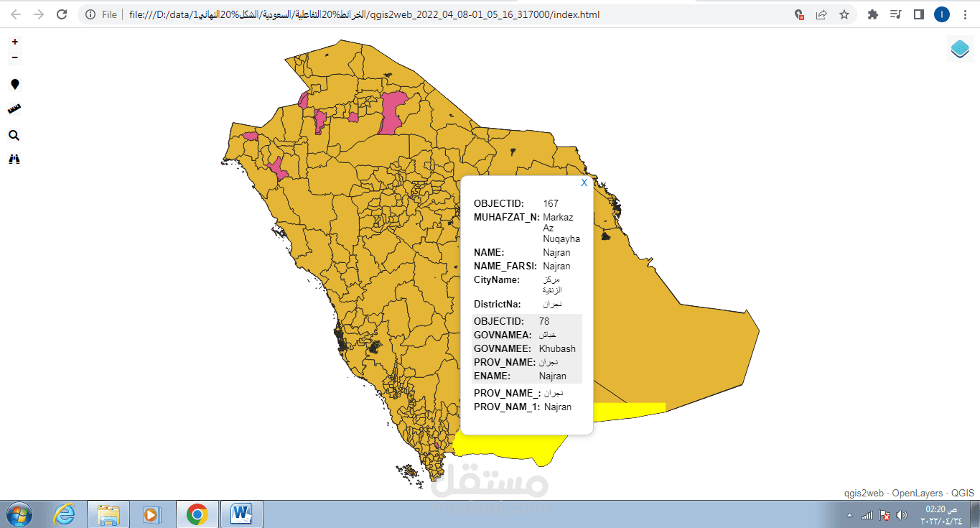Click the 'NAME_FARSI:' label
Viewport: 980px width, 528px height.
[505, 266]
